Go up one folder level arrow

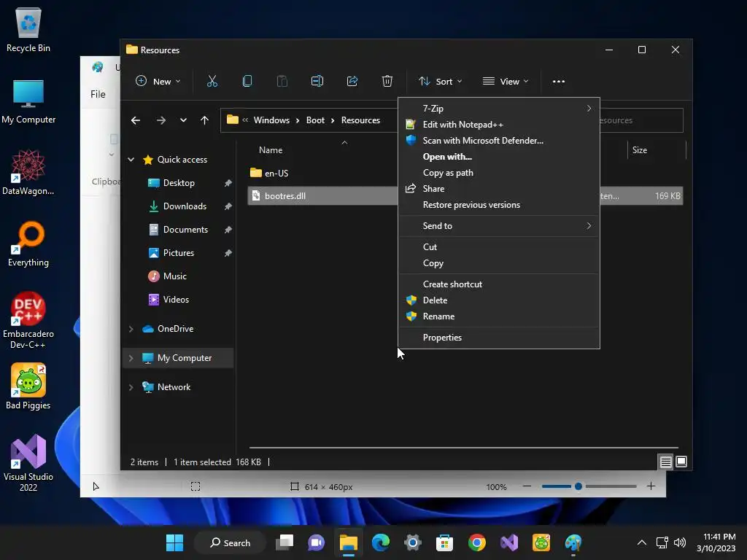point(204,120)
